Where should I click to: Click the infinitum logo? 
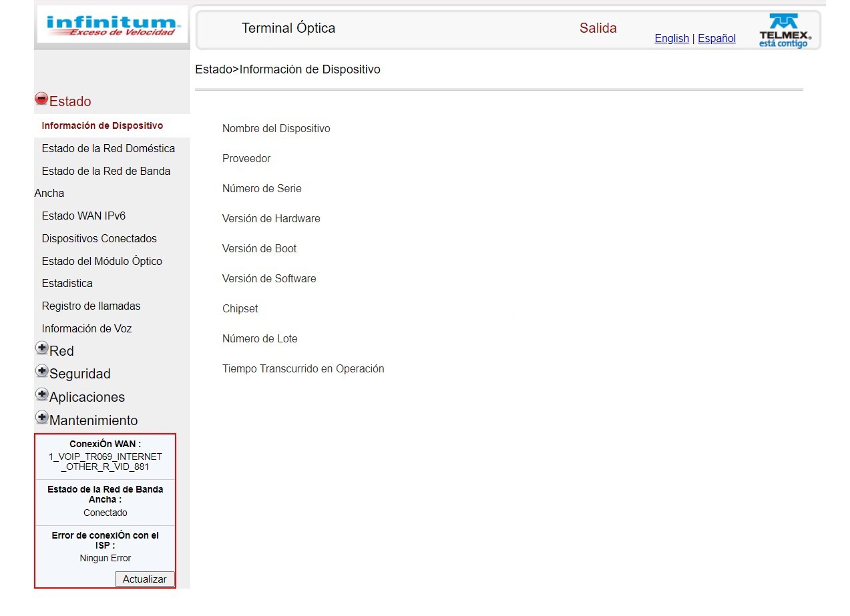[x=112, y=25]
